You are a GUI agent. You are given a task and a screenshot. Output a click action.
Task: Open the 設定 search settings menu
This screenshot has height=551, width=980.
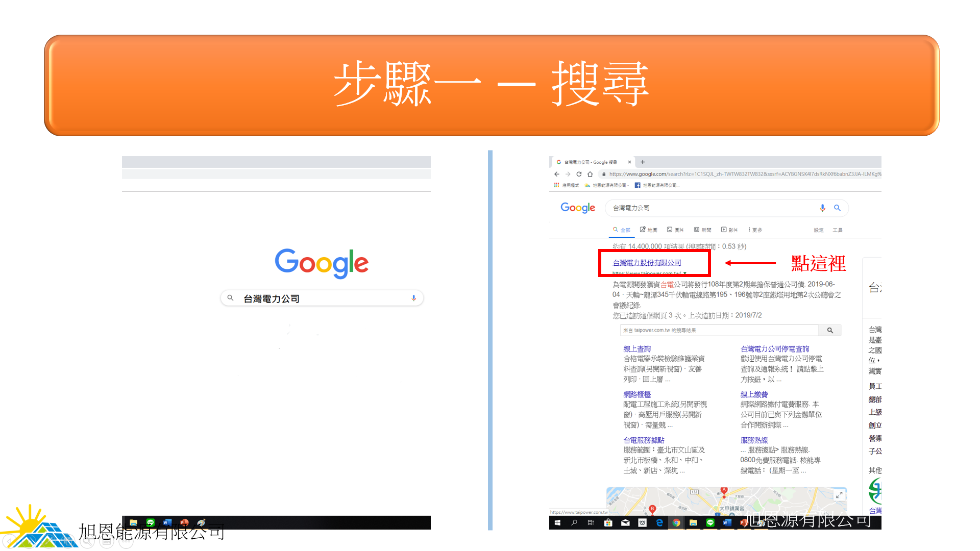(x=819, y=230)
